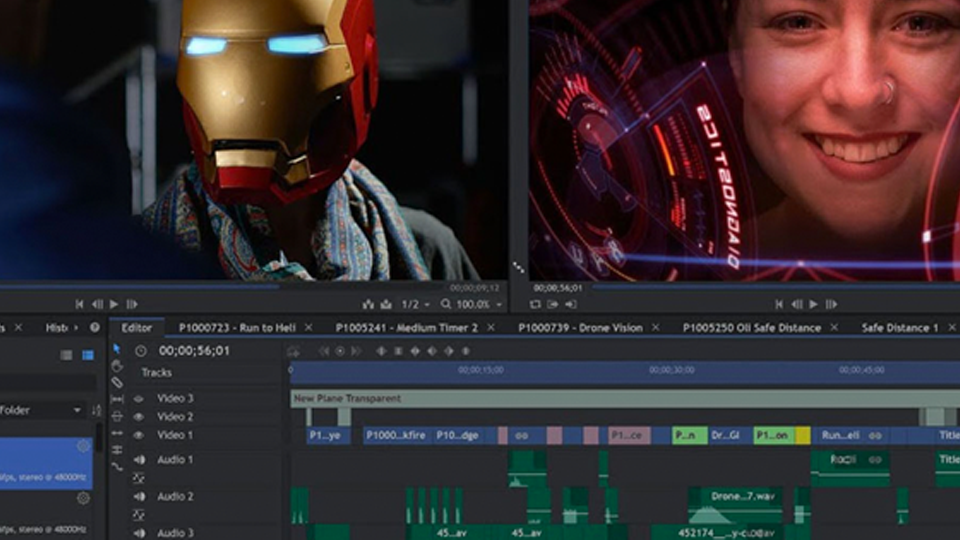Play the trimmer preview

click(x=114, y=304)
